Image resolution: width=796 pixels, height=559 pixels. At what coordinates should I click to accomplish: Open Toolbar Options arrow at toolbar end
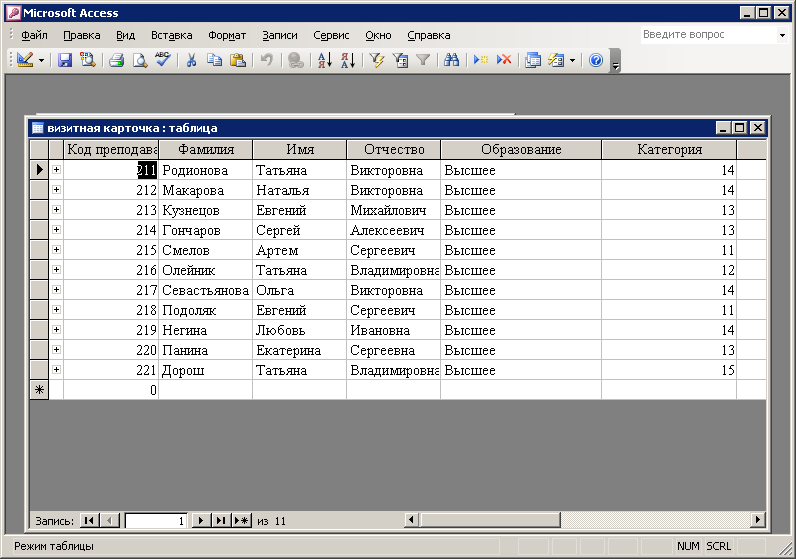[615, 60]
